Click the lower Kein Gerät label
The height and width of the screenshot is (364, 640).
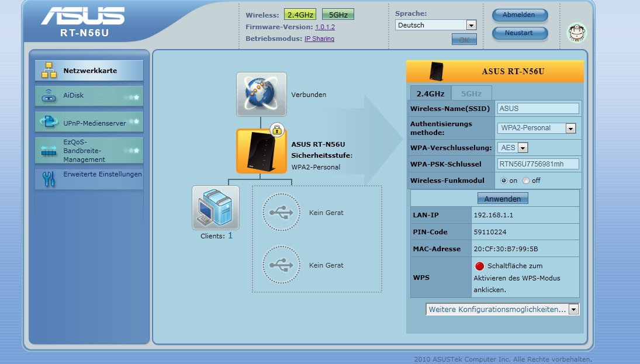point(326,265)
